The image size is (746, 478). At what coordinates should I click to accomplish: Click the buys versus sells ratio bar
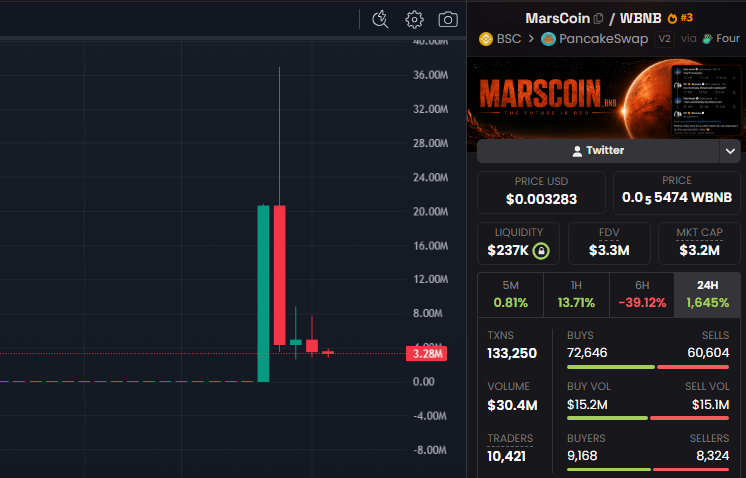pyautogui.click(x=648, y=367)
